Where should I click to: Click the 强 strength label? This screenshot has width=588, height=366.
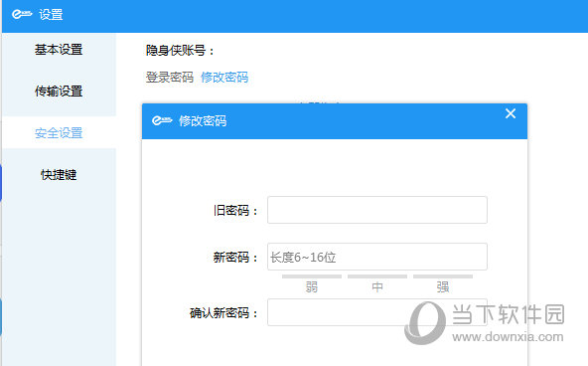coord(443,287)
